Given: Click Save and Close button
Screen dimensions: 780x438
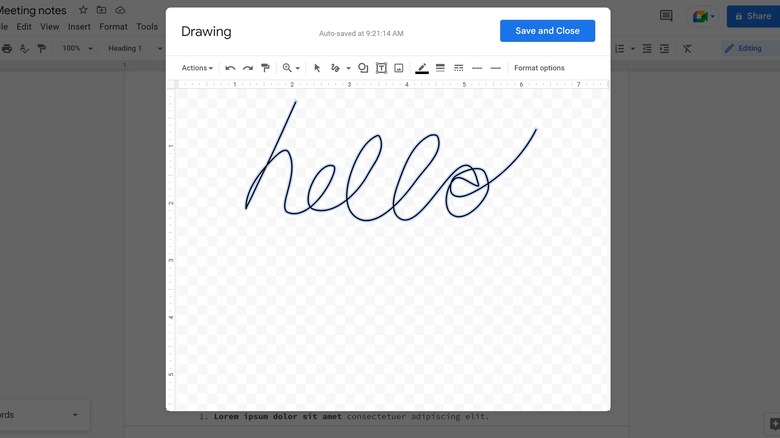Looking at the screenshot, I should [x=547, y=31].
